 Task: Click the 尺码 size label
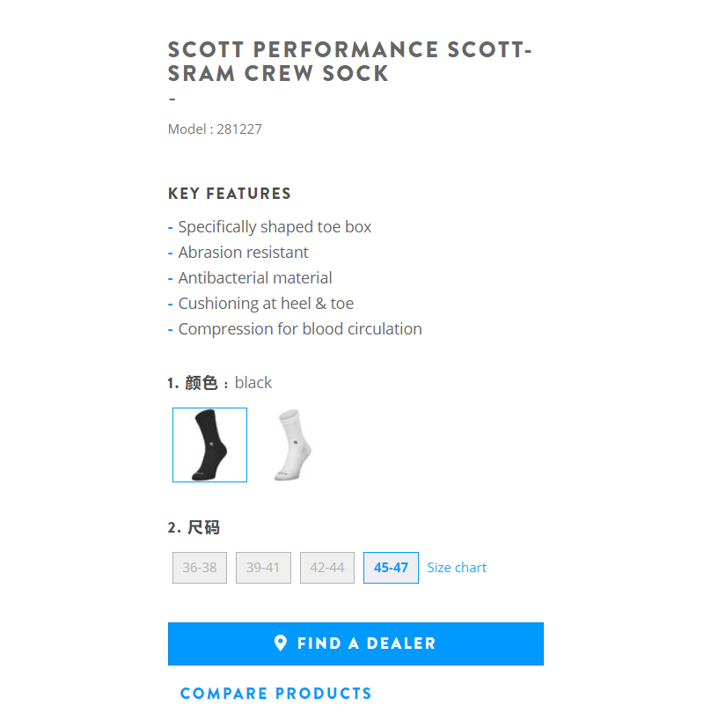(203, 528)
